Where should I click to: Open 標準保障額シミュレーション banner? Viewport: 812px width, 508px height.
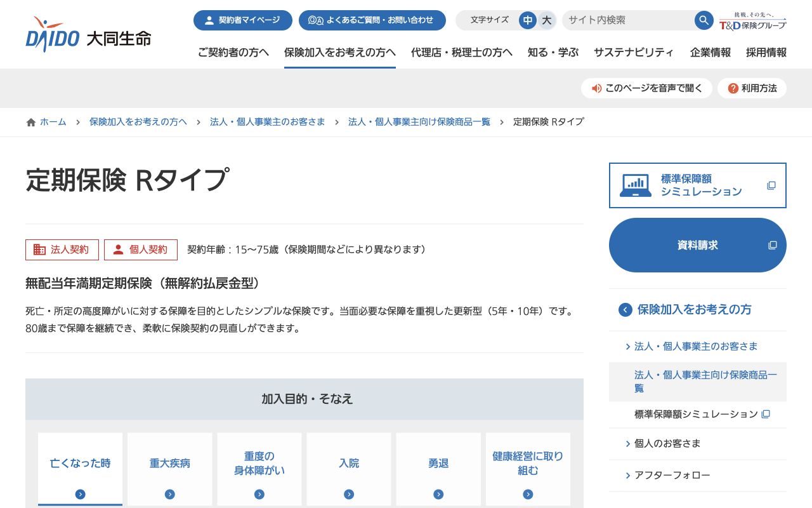pyautogui.click(x=698, y=185)
